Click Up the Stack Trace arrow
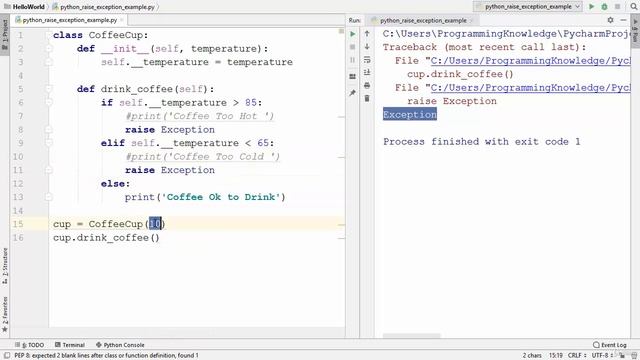The width and height of the screenshot is (640, 360). pyautogui.click(x=367, y=34)
